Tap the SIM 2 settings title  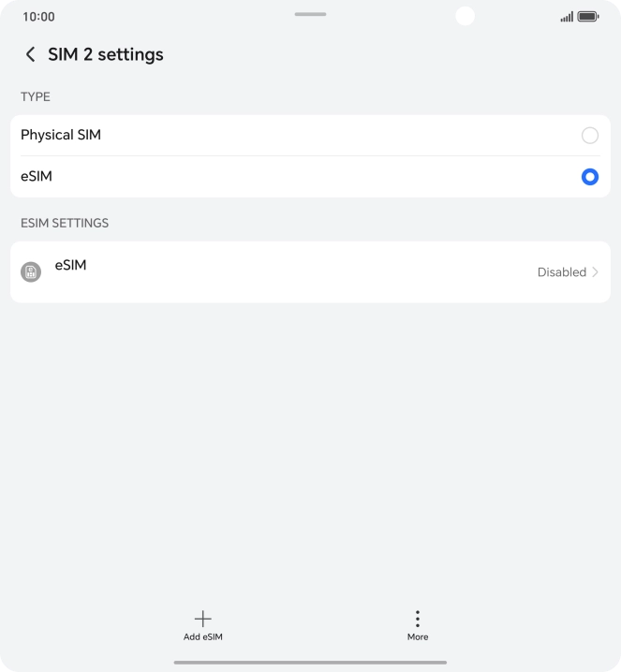pos(106,54)
